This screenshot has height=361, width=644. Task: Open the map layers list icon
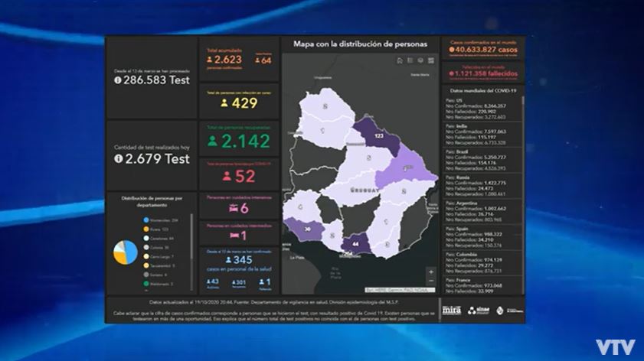pos(421,60)
